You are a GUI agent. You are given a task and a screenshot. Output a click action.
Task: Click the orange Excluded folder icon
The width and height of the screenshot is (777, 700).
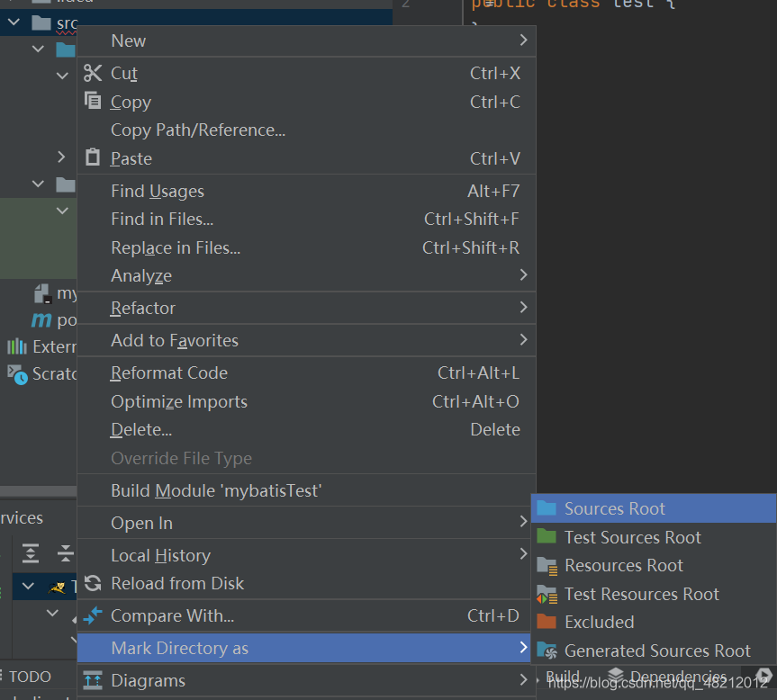pyautogui.click(x=546, y=622)
